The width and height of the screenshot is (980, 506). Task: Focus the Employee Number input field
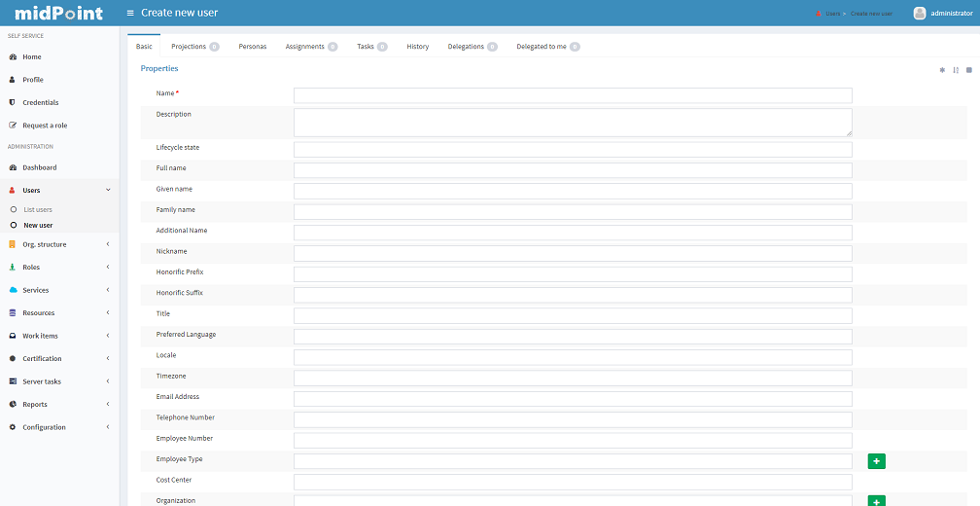[574, 441]
